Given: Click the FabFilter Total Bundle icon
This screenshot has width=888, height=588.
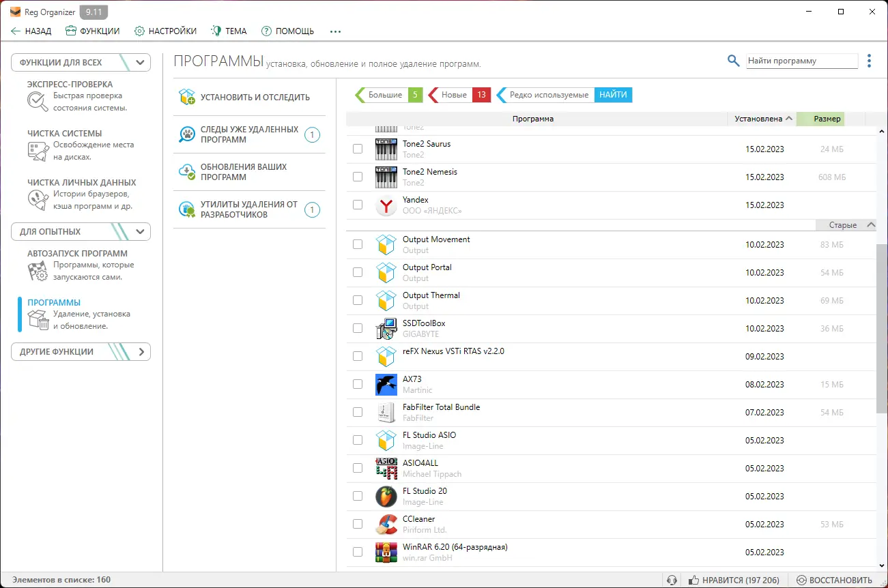Looking at the screenshot, I should (386, 413).
